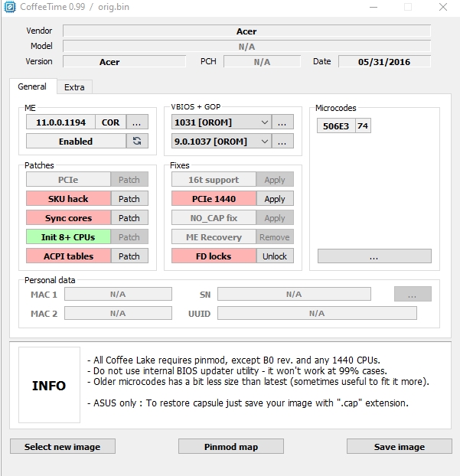Viewport: 460px width, 476px height.
Task: Click the SN field
Action: tap(294, 294)
